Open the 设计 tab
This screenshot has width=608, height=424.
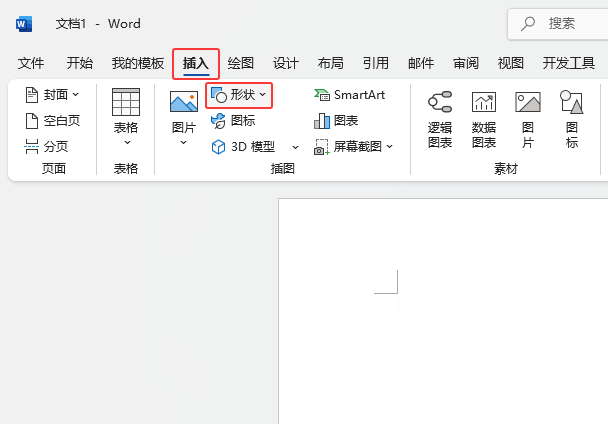coord(286,63)
